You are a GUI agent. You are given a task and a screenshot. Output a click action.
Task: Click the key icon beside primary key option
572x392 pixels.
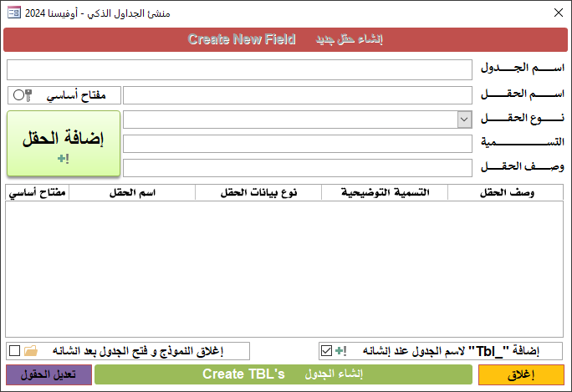pos(28,95)
